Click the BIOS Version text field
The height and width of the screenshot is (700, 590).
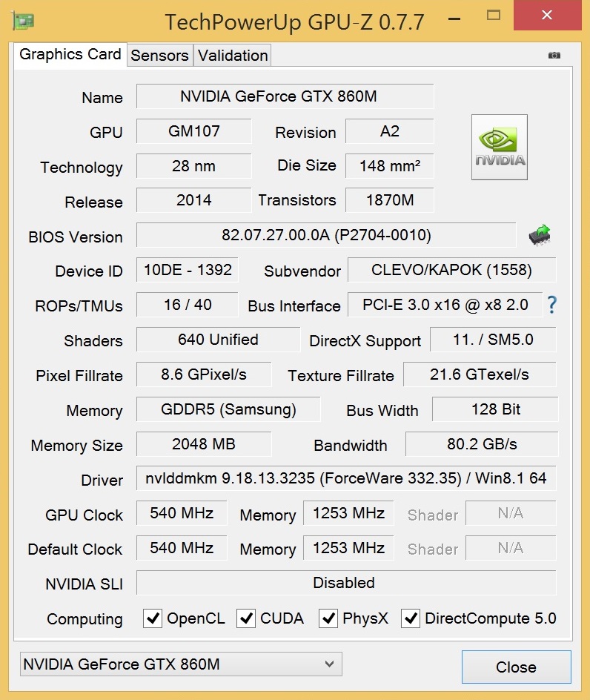pyautogui.click(x=326, y=236)
